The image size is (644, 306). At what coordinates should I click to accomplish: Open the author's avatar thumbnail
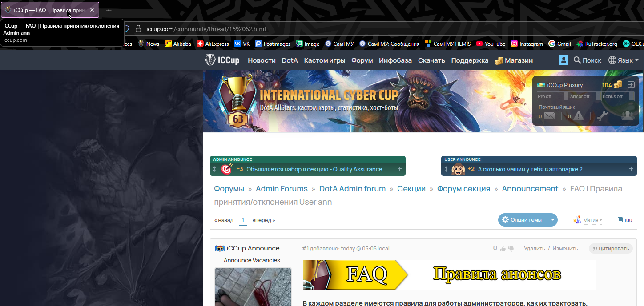point(253,286)
